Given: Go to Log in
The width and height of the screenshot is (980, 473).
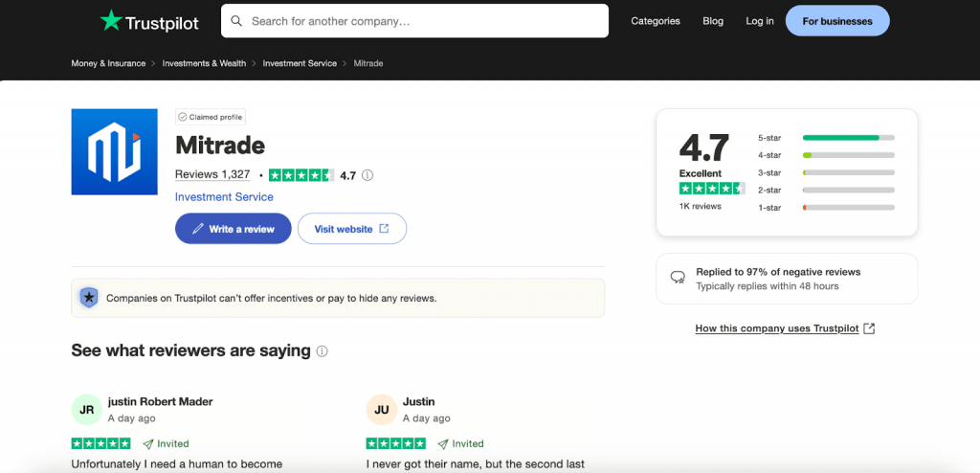Looking at the screenshot, I should tap(759, 21).
